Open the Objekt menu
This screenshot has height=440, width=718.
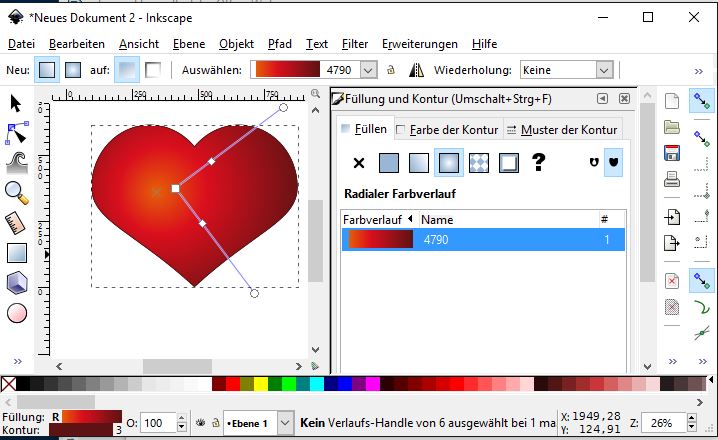point(236,44)
